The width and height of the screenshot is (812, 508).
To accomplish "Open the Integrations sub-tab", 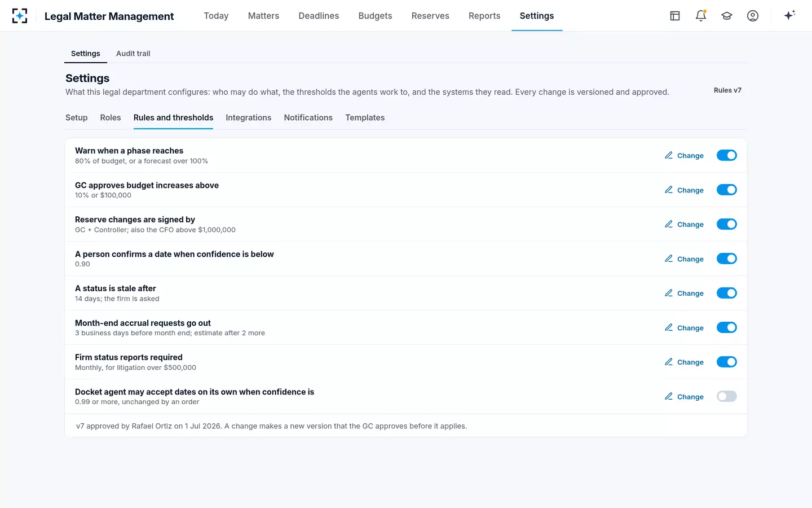I will (249, 117).
